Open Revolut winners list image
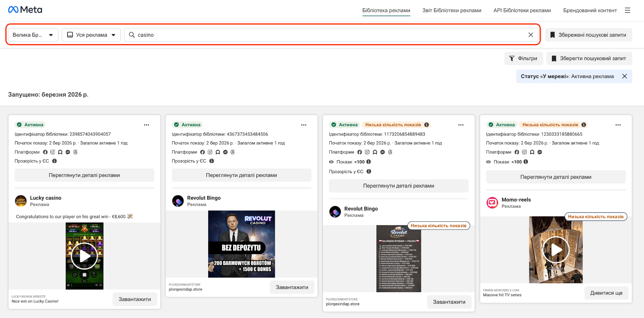Image resolution: width=644 pixels, height=318 pixels. tap(399, 259)
